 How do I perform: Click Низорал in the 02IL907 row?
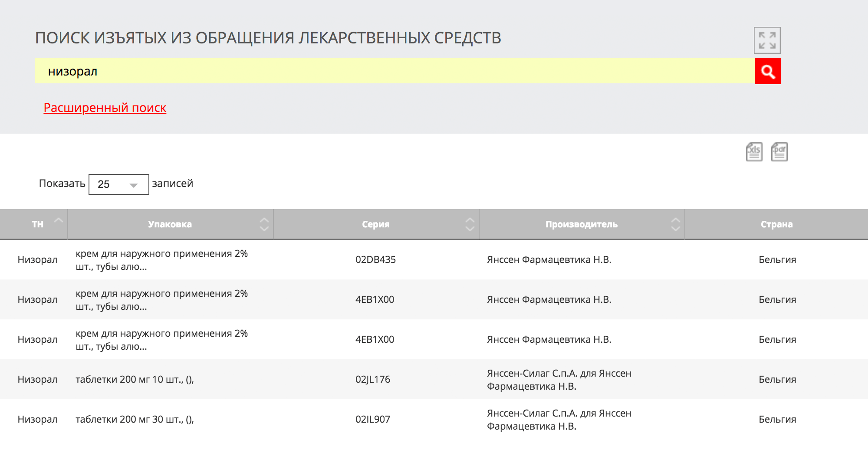tap(37, 419)
